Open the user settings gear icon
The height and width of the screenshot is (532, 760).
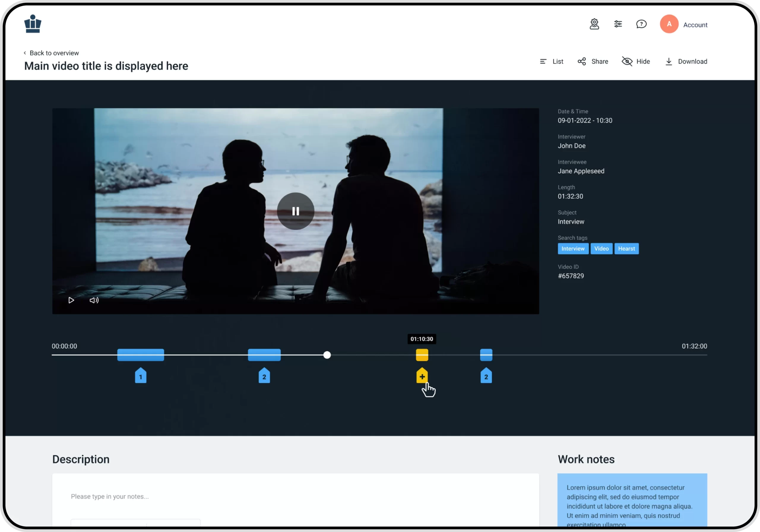594,24
